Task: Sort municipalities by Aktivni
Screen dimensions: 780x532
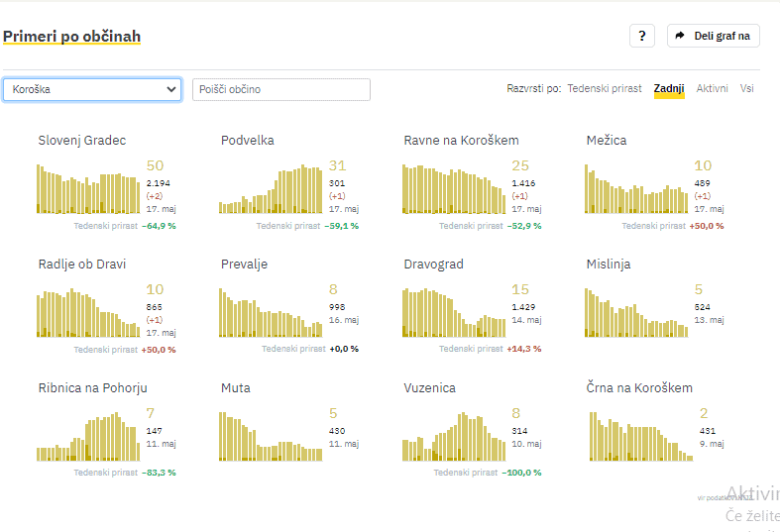Action: point(712,89)
